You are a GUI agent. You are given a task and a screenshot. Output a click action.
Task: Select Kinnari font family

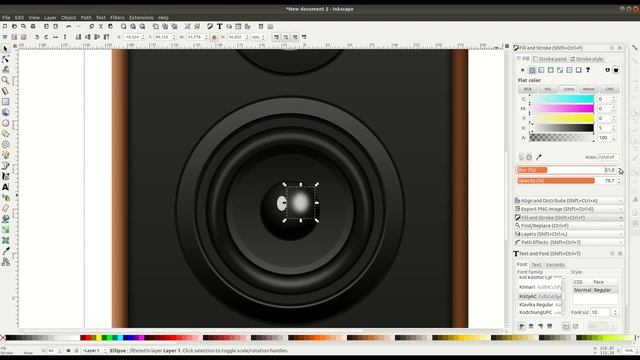point(540,287)
